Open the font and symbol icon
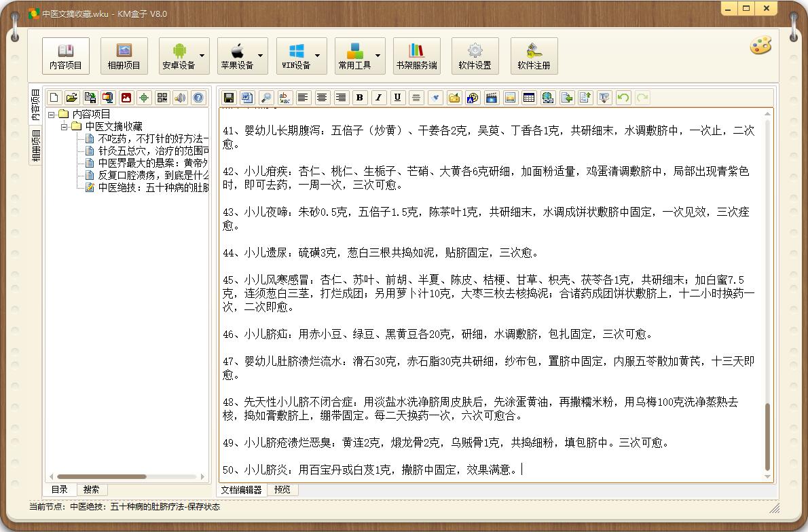 click(473, 97)
